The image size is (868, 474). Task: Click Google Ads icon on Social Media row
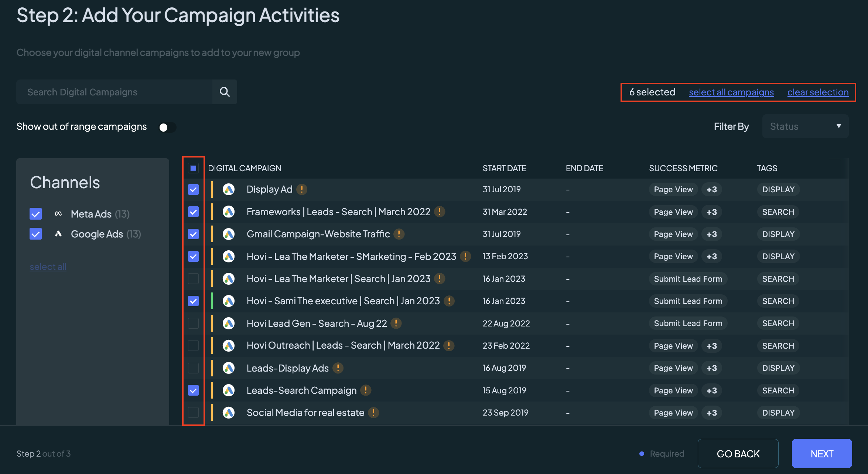click(x=229, y=412)
